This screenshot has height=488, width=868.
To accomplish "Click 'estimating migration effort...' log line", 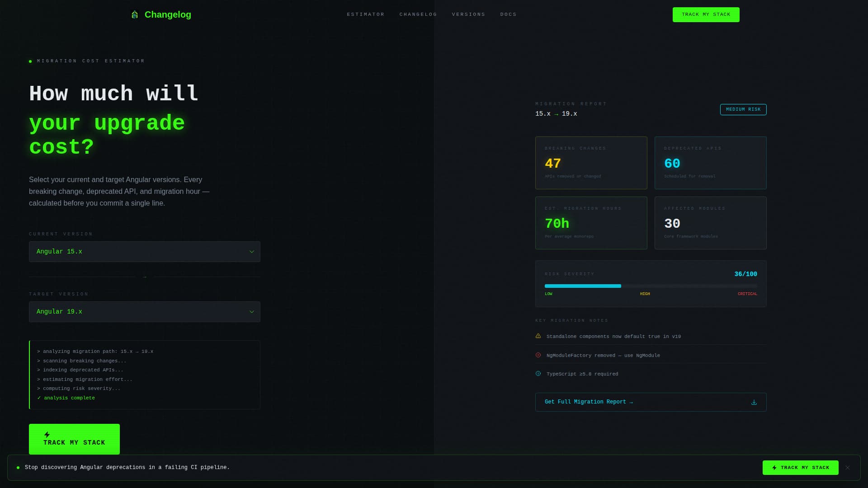I will tap(85, 380).
